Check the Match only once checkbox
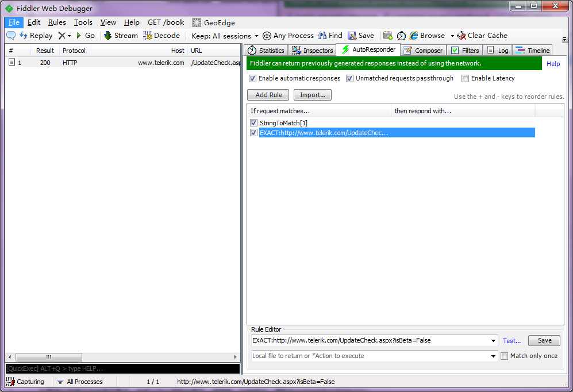Image resolution: width=573 pixels, height=392 pixels. point(504,356)
